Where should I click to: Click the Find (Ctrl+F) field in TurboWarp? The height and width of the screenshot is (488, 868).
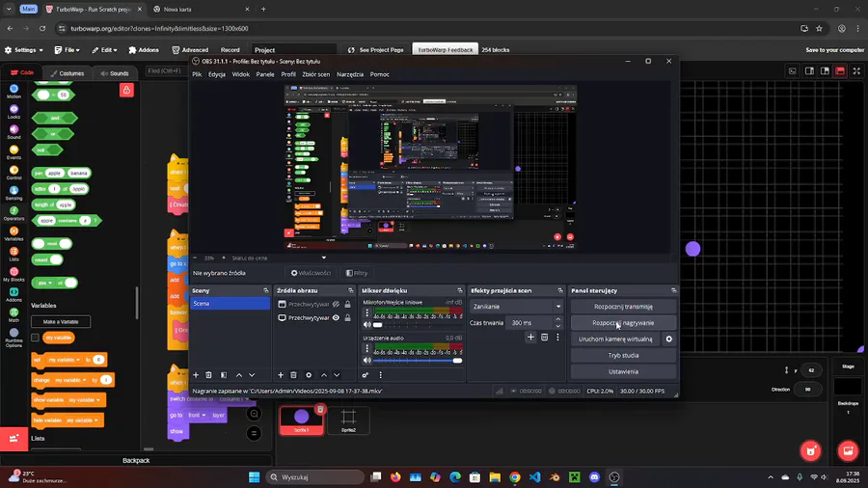(164, 70)
